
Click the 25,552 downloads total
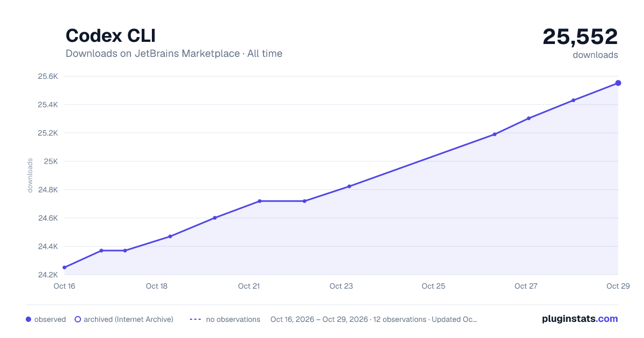[580, 36]
